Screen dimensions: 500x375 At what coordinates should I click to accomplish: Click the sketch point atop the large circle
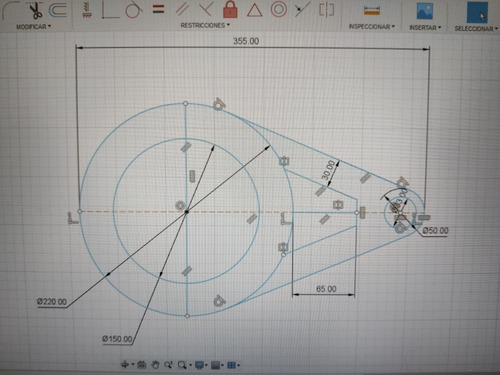(186, 104)
